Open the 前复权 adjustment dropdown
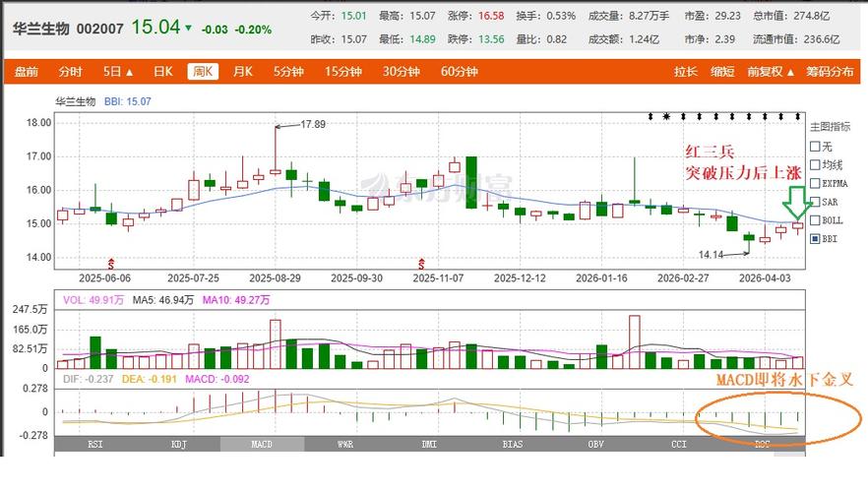 pos(771,72)
